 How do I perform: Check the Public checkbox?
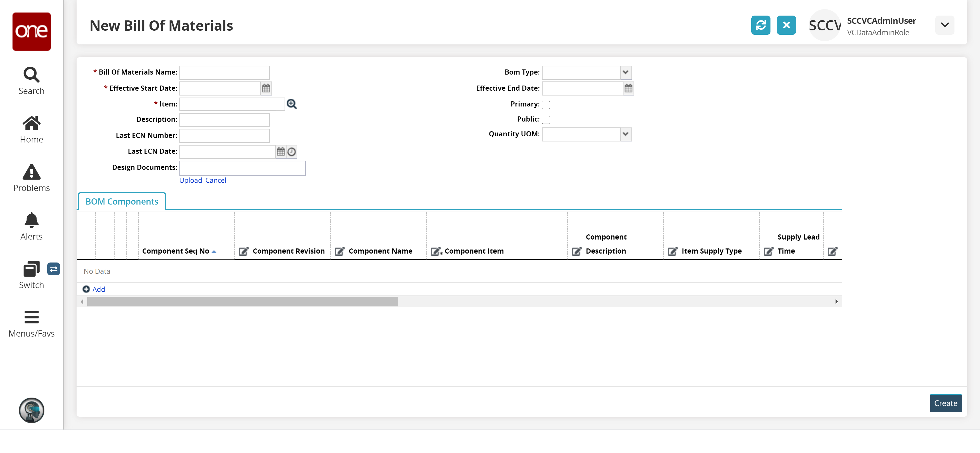coord(546,120)
